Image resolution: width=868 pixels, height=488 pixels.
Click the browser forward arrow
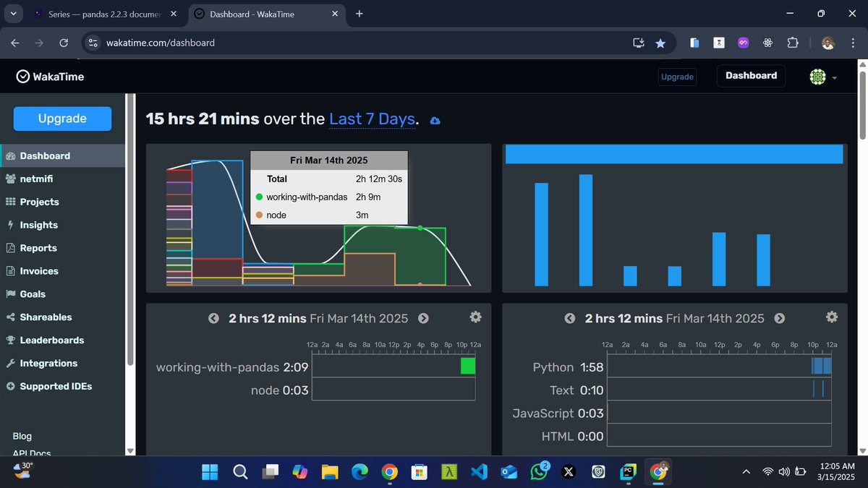point(40,43)
